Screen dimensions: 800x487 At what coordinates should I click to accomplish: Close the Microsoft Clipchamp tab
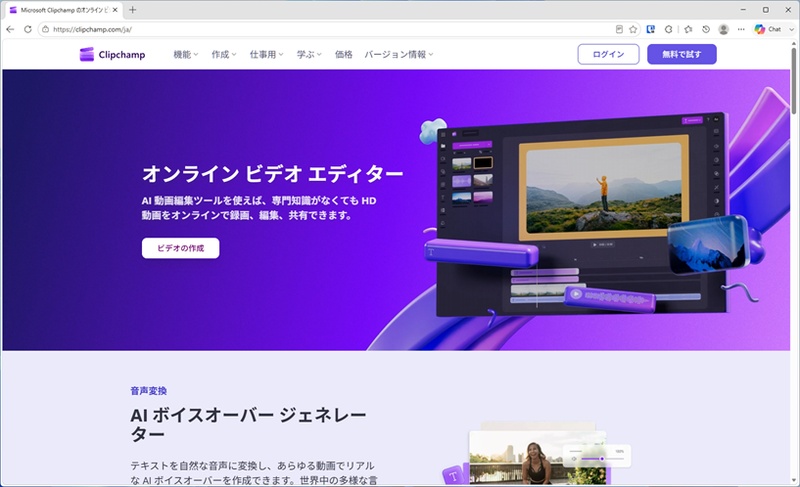click(x=115, y=10)
